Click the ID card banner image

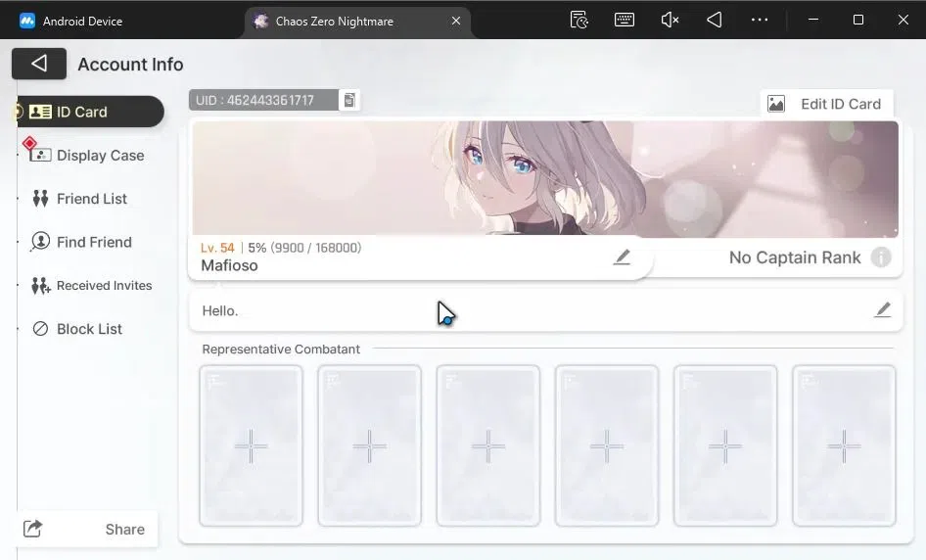click(x=545, y=178)
